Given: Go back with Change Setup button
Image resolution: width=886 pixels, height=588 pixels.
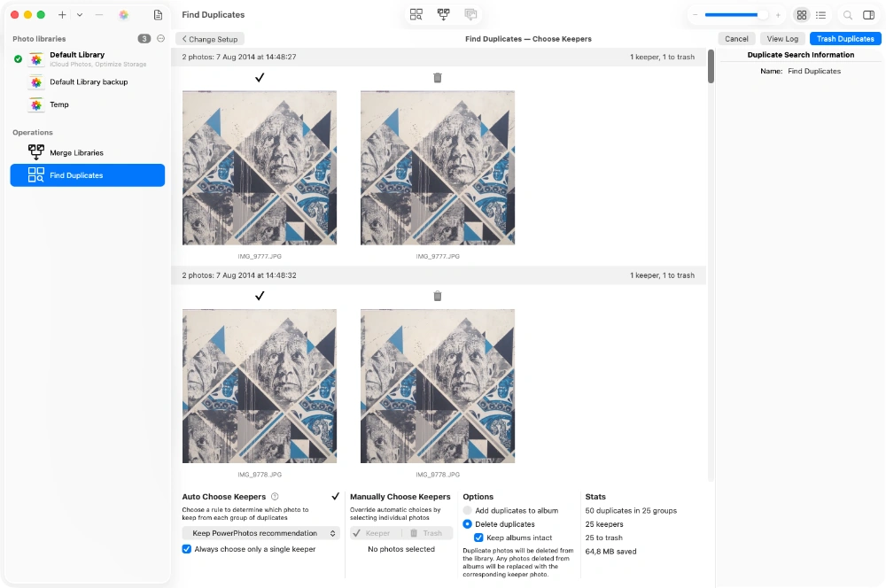Looking at the screenshot, I should point(210,39).
